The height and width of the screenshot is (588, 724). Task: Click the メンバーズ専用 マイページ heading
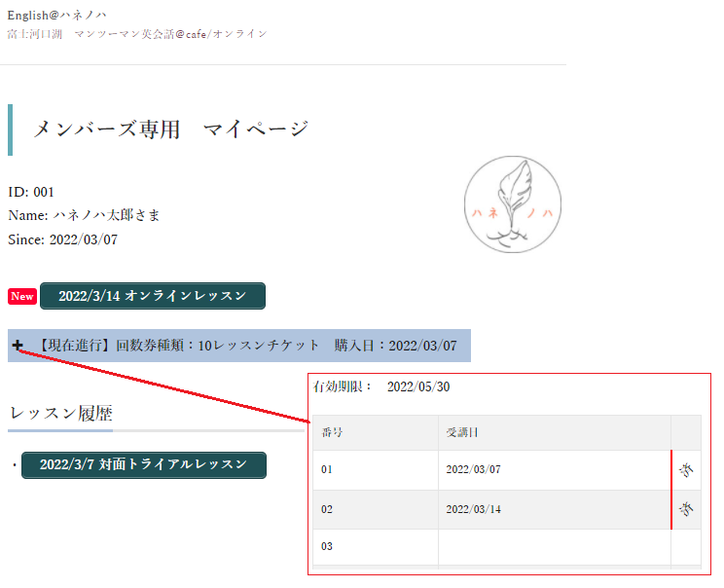coord(171,129)
